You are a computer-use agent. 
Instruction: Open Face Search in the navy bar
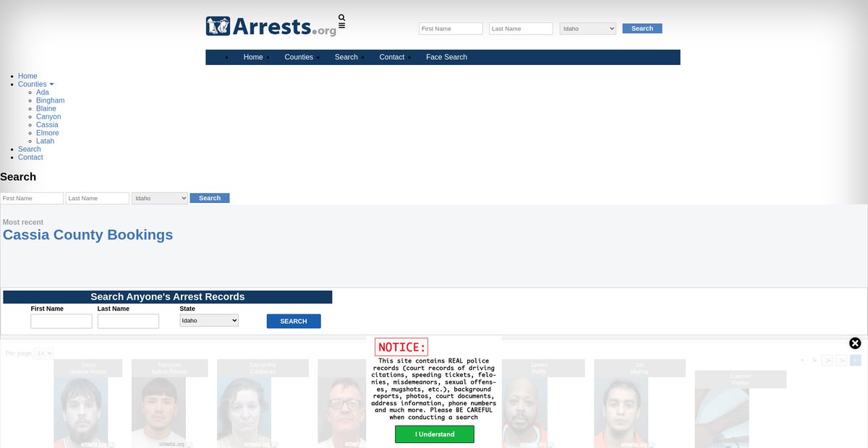pos(446,57)
